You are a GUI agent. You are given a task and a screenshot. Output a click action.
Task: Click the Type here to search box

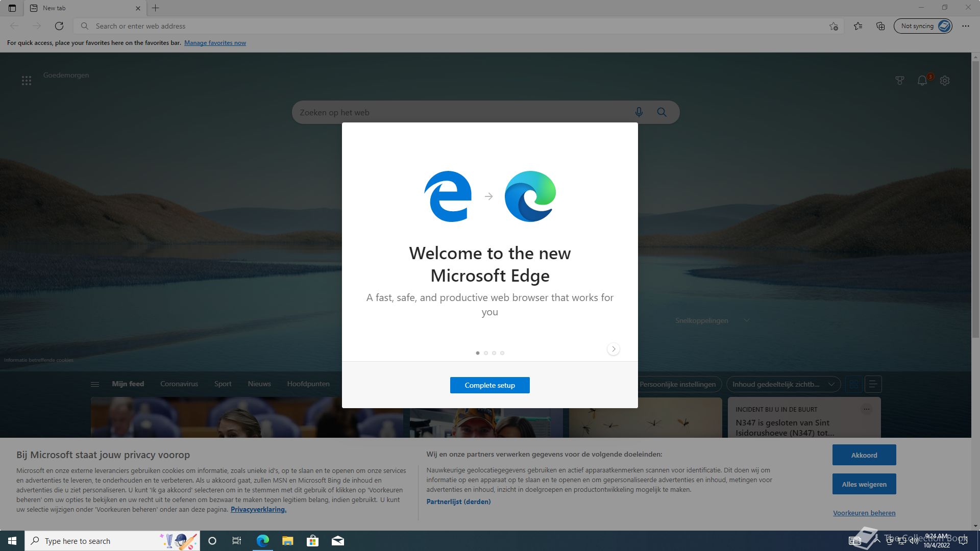112,541
